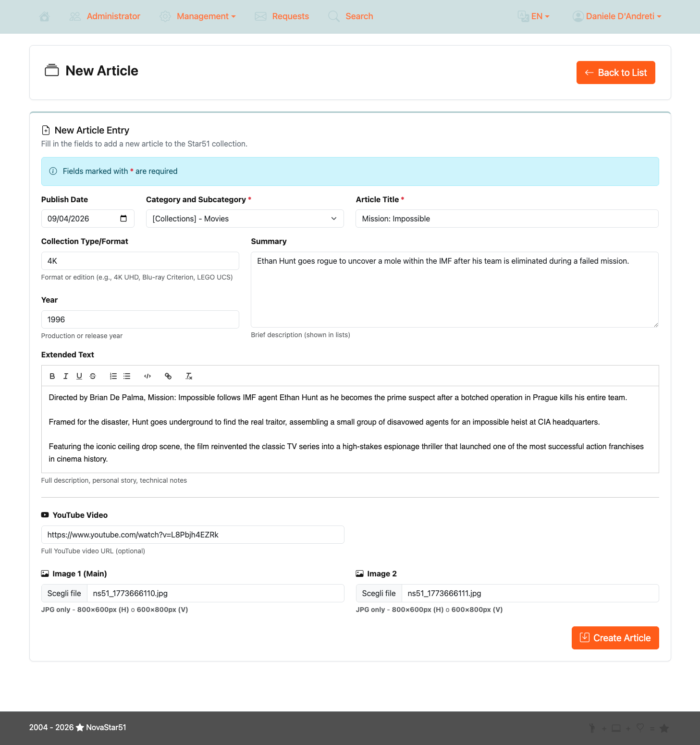Open the code view in the text editor
Viewport: 700px width, 745px height.
147,376
